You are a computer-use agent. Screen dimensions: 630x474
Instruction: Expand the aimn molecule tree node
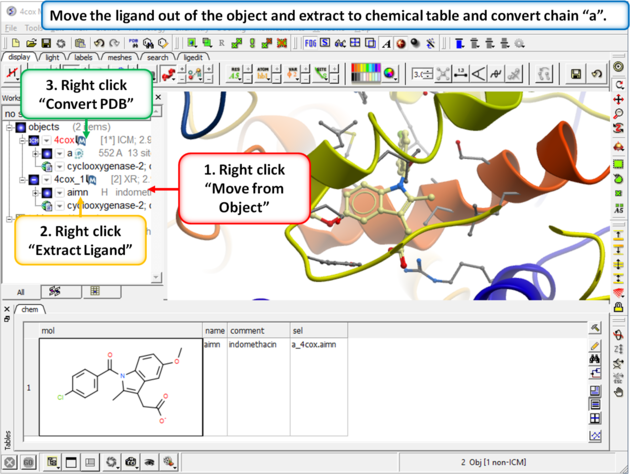33,193
